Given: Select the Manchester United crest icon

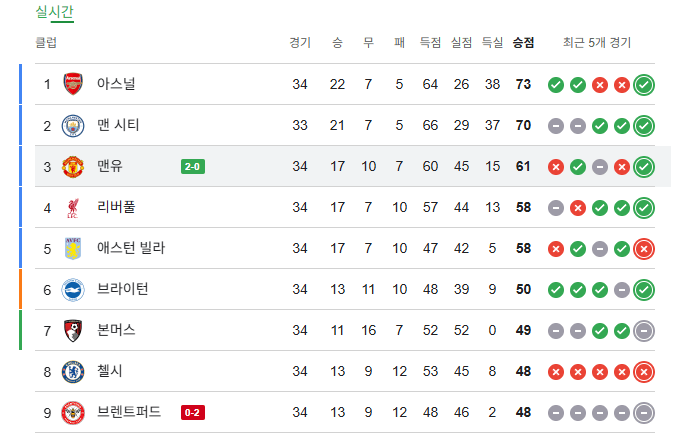Looking at the screenshot, I should pos(73,166).
